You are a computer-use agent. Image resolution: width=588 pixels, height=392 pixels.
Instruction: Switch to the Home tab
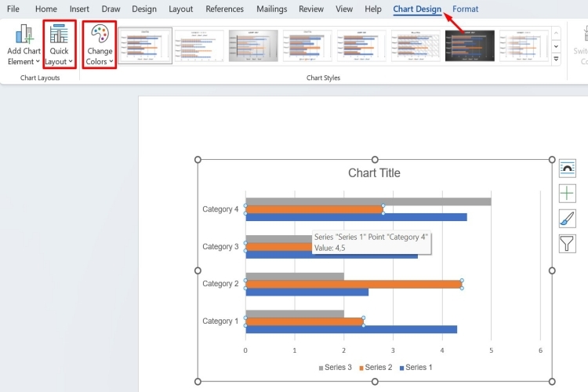pos(45,9)
